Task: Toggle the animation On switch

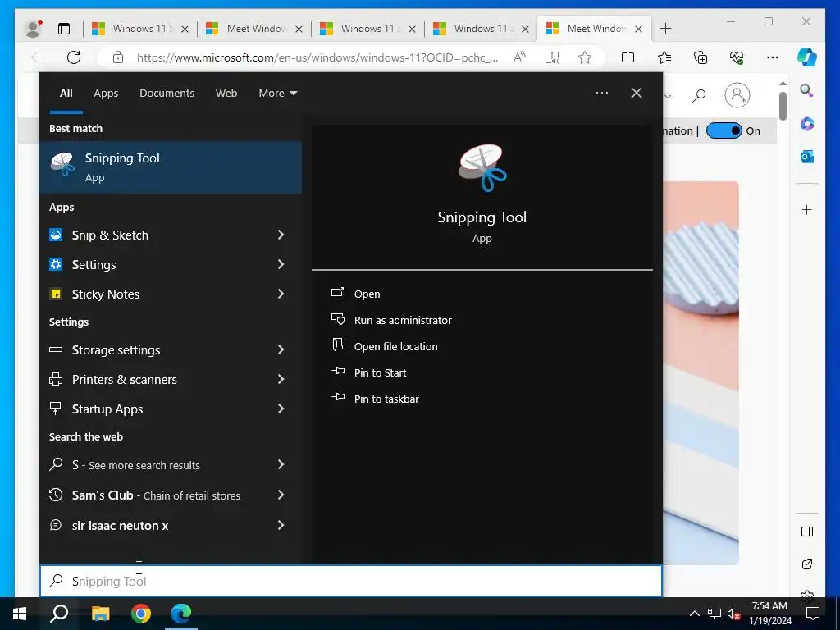Action: (x=724, y=130)
